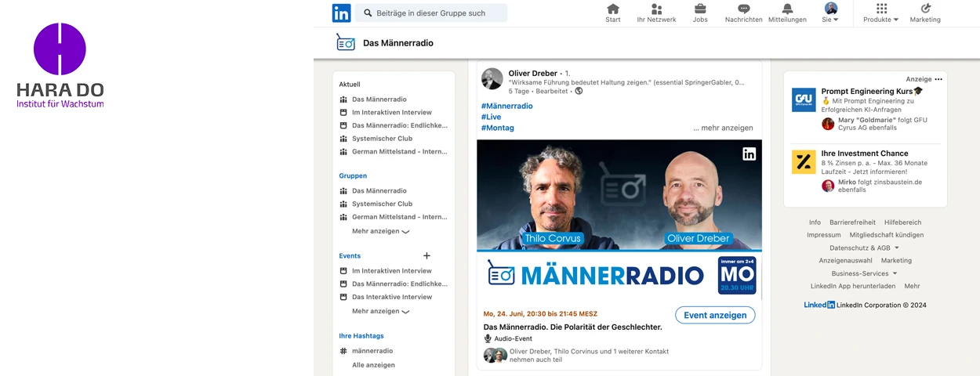Click the Das Männerradio radio icon in header
This screenshot has width=980, height=376.
(x=346, y=42)
